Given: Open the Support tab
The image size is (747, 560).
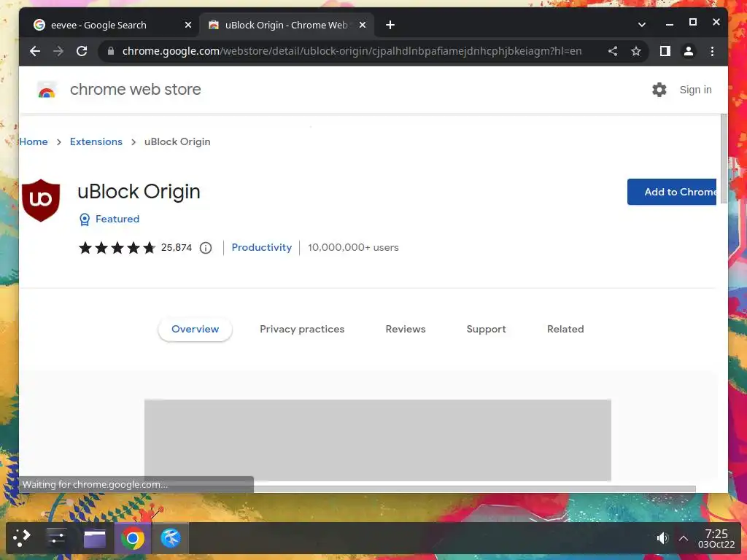Looking at the screenshot, I should [486, 329].
